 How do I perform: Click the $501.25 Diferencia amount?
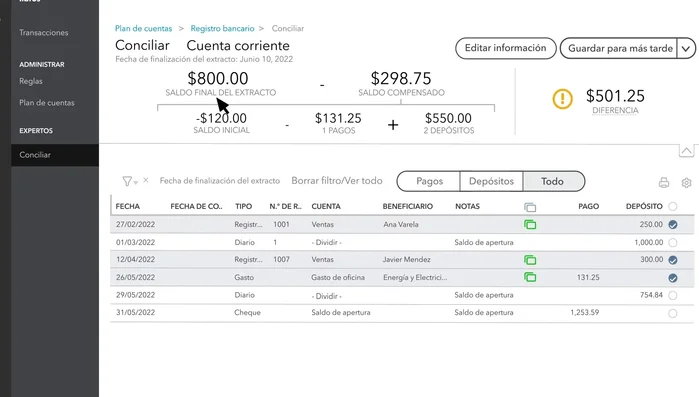615,96
